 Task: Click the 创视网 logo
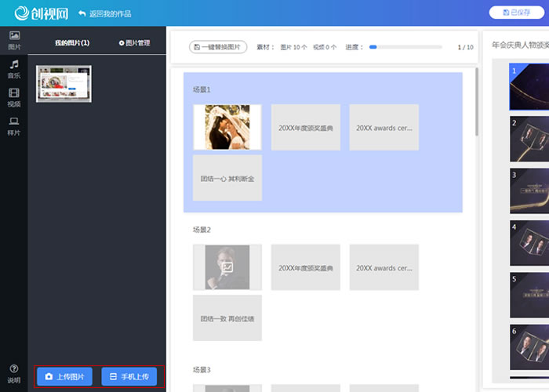point(42,13)
